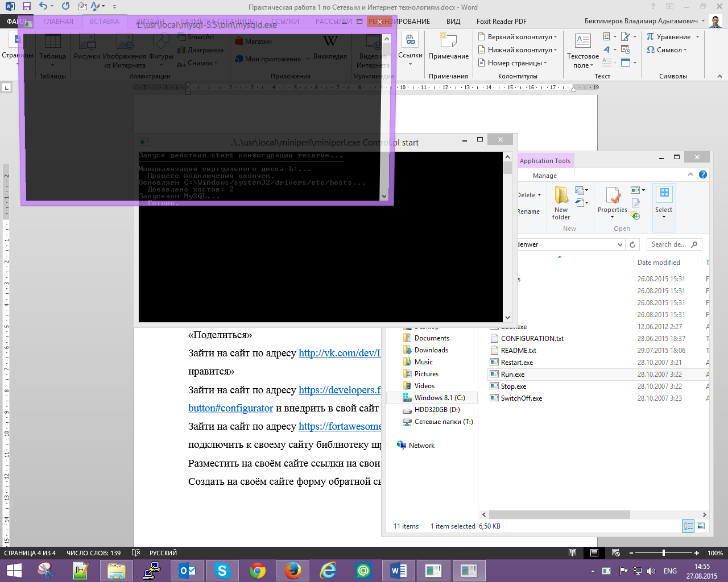Click the Explorer horizontal scrollbar thumb
Viewport: 728px width, 582px height.
click(559, 514)
